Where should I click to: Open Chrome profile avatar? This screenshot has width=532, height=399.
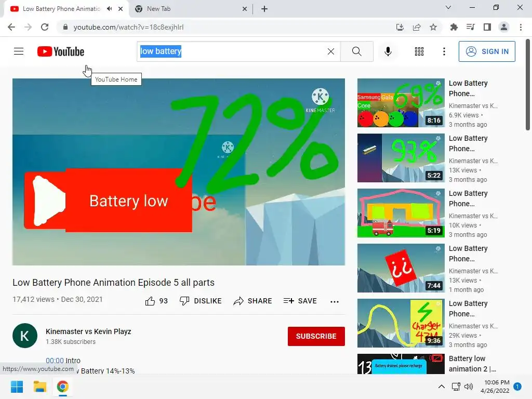[x=504, y=27]
